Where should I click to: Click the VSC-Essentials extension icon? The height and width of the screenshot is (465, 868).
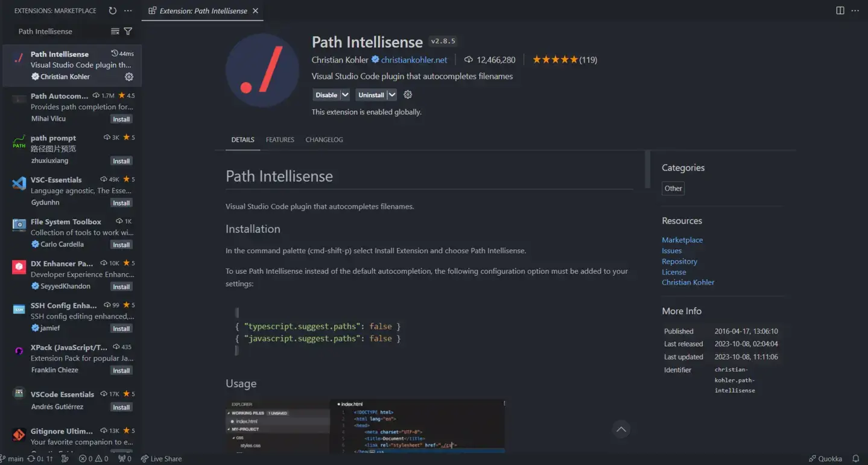(x=19, y=183)
